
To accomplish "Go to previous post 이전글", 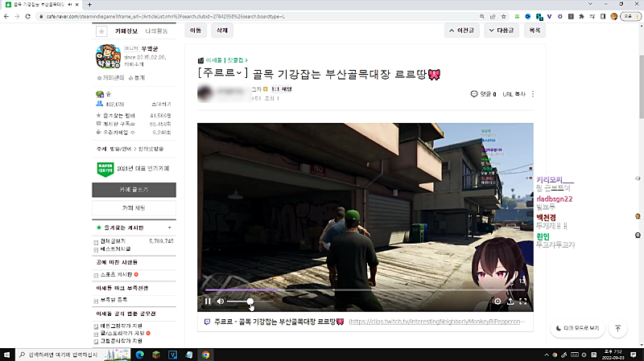I will [x=461, y=31].
